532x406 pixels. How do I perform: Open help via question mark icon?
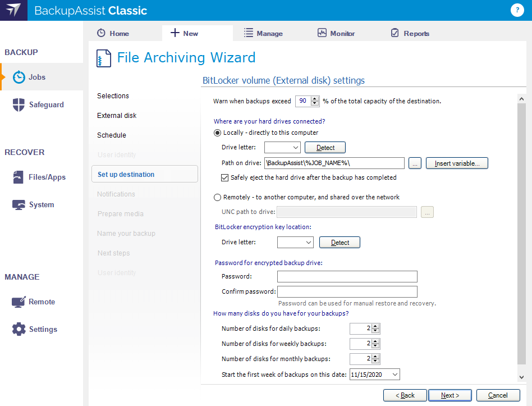(517, 10)
